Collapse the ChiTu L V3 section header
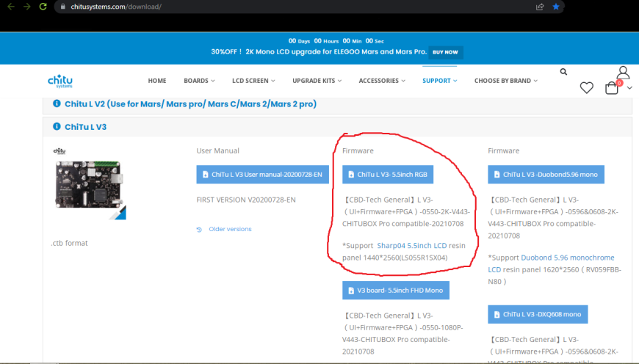This screenshot has height=364, width=639. click(337, 127)
